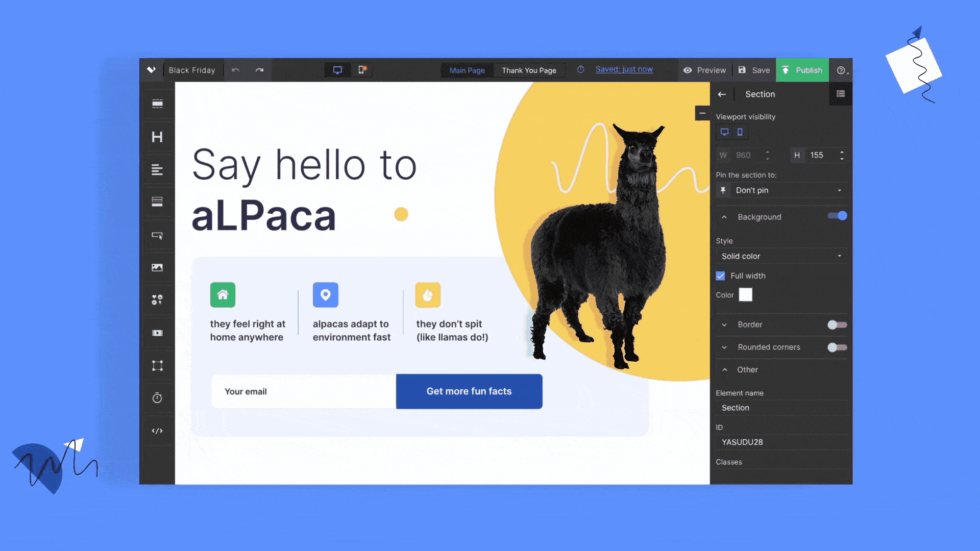Click the yellow flame icon box
980x551 pixels.
tap(428, 295)
